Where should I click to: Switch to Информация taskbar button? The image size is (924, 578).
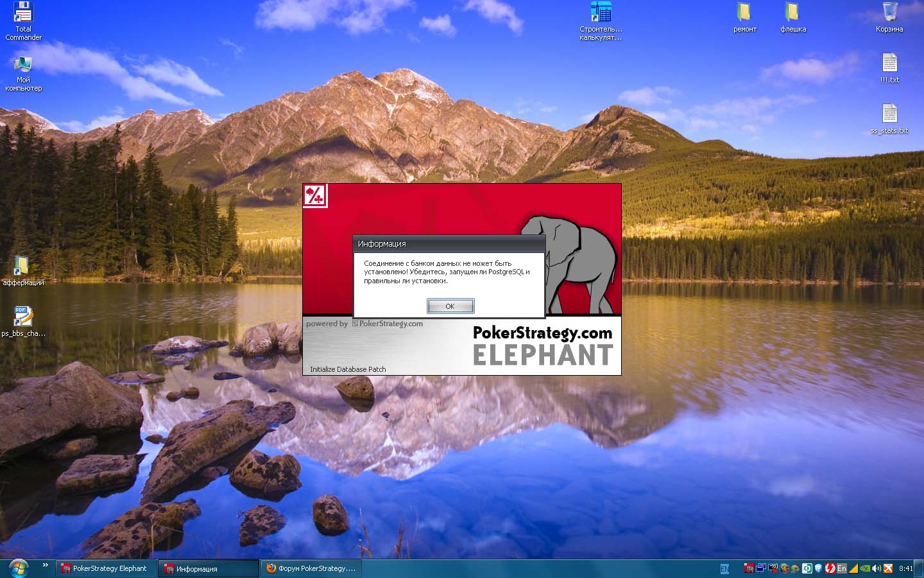(209, 568)
